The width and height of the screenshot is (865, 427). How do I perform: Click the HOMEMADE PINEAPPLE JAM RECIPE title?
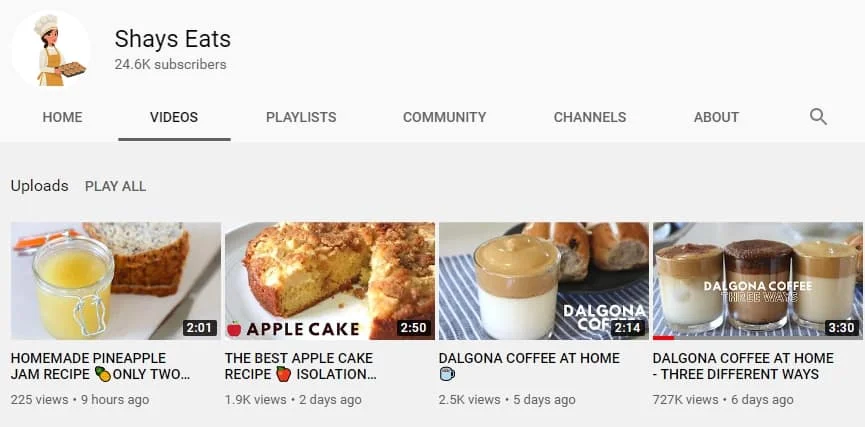pos(100,366)
